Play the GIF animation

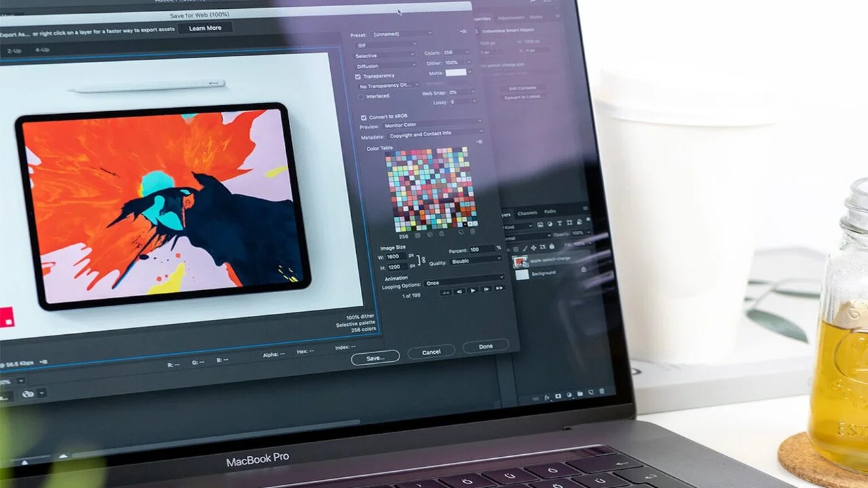pyautogui.click(x=473, y=290)
